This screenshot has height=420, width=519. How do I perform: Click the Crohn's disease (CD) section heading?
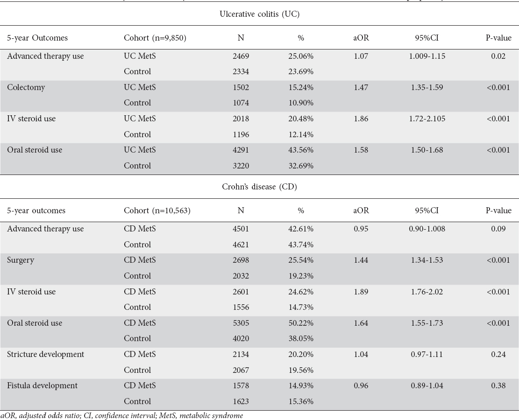[x=259, y=187]
